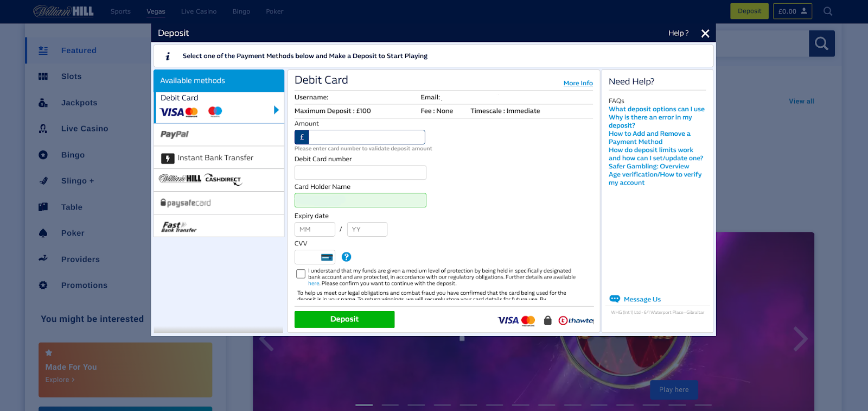Click the star icon on Made For You
868x411 pixels.
pos(49,353)
